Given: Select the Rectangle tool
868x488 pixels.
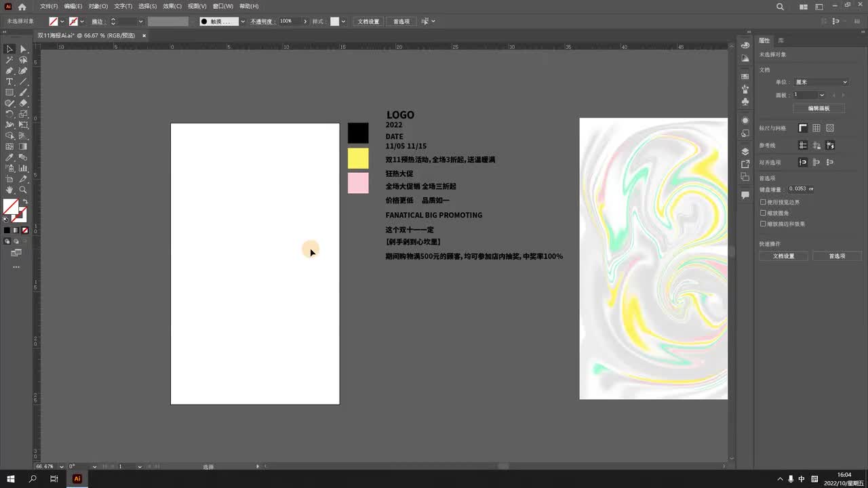Looking at the screenshot, I should 9,92.
